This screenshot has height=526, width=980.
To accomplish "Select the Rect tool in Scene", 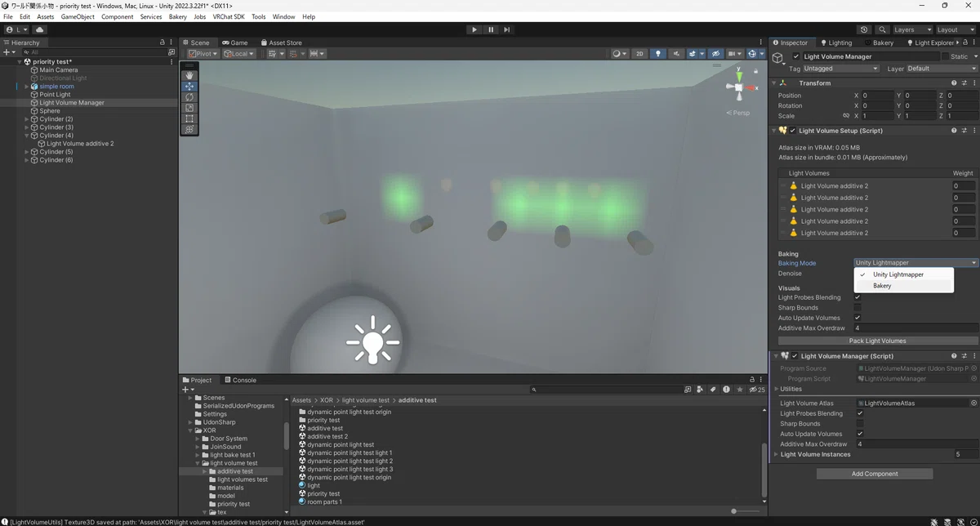I will tap(189, 118).
